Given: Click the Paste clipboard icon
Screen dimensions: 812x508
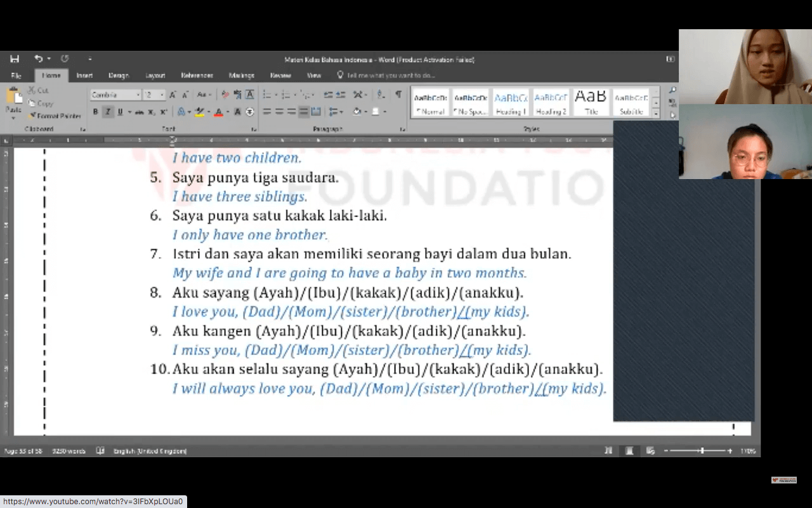Looking at the screenshot, I should click(x=13, y=96).
